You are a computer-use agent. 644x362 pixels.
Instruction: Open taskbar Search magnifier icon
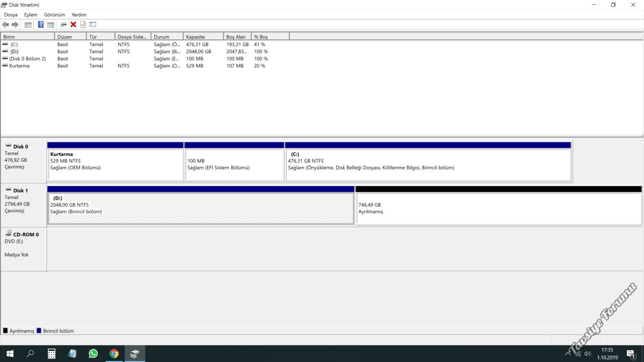click(x=31, y=353)
